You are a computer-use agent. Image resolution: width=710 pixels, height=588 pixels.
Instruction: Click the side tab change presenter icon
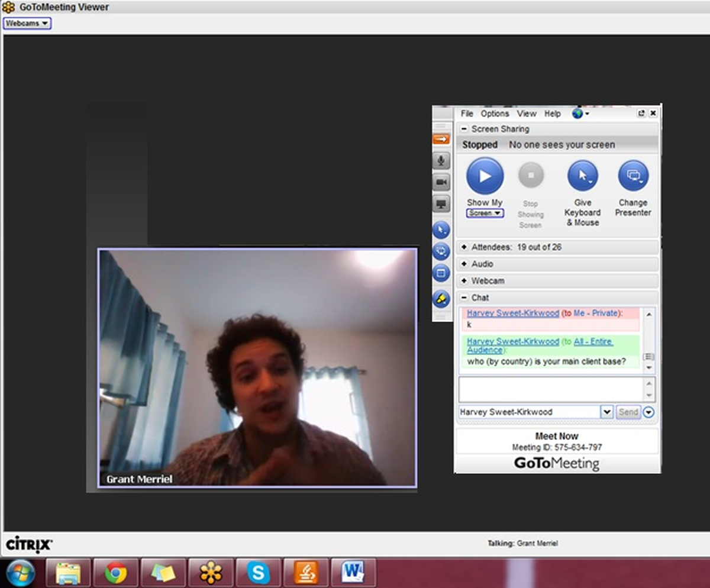pyautogui.click(x=441, y=251)
